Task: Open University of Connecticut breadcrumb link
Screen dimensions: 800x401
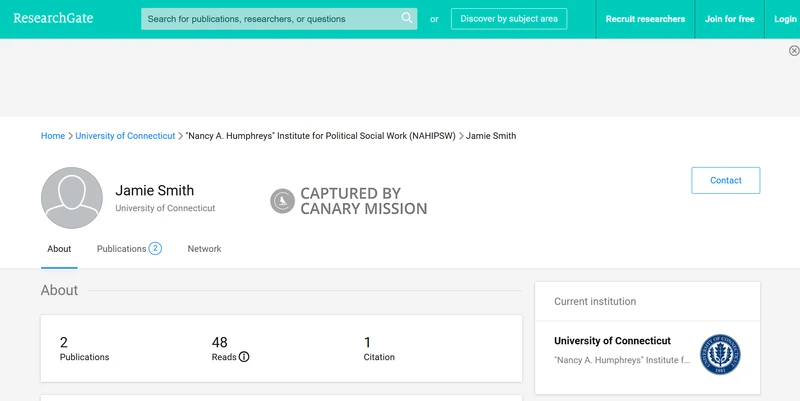Action: (x=125, y=136)
